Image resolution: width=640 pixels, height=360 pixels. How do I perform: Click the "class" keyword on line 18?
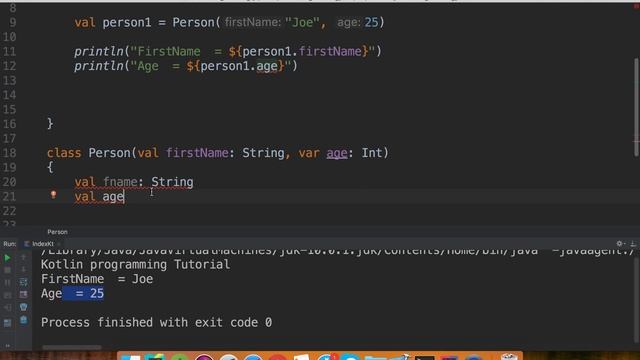point(64,153)
